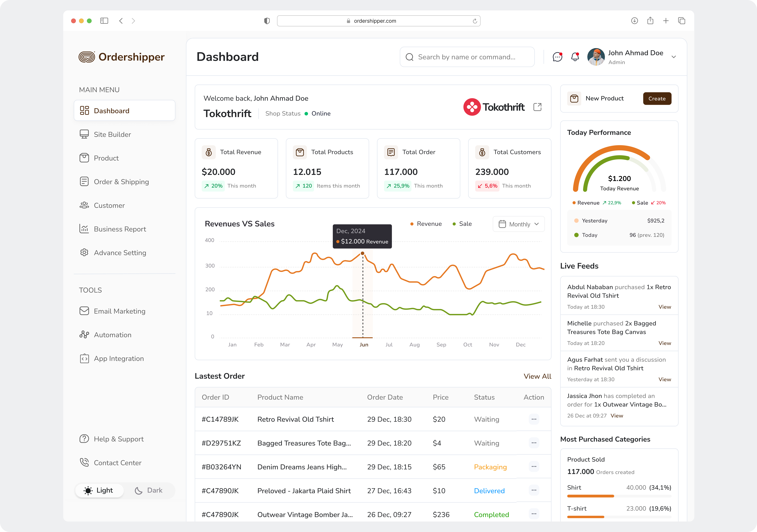Switch theme to Dark mode
The width and height of the screenshot is (757, 532).
(x=149, y=490)
